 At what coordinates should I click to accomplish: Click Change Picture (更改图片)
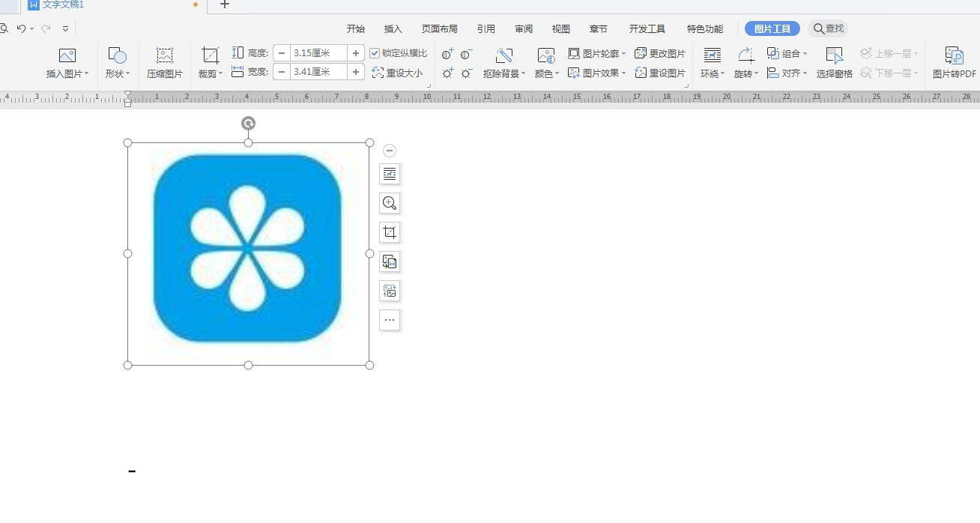[660, 54]
